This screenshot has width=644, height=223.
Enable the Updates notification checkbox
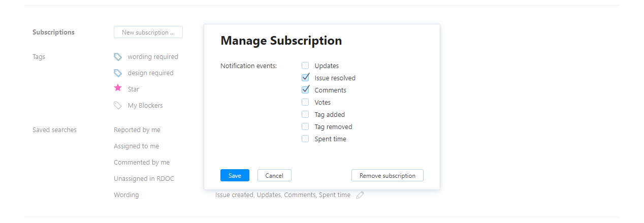click(305, 66)
